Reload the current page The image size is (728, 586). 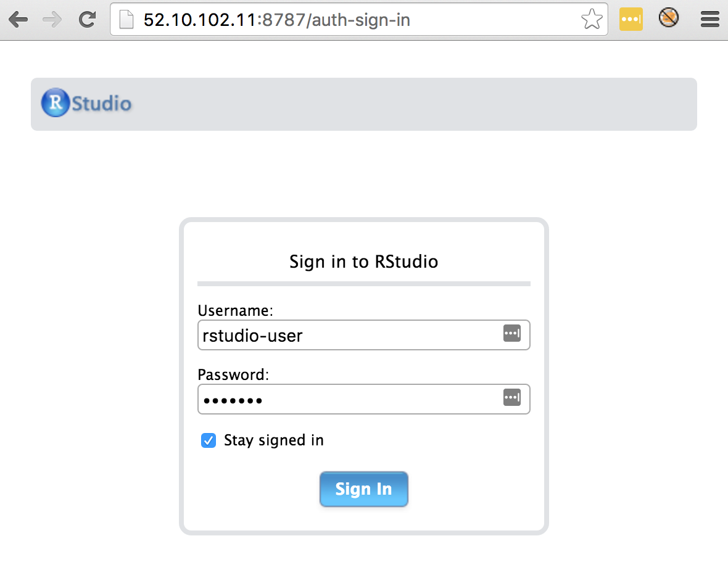click(x=87, y=20)
